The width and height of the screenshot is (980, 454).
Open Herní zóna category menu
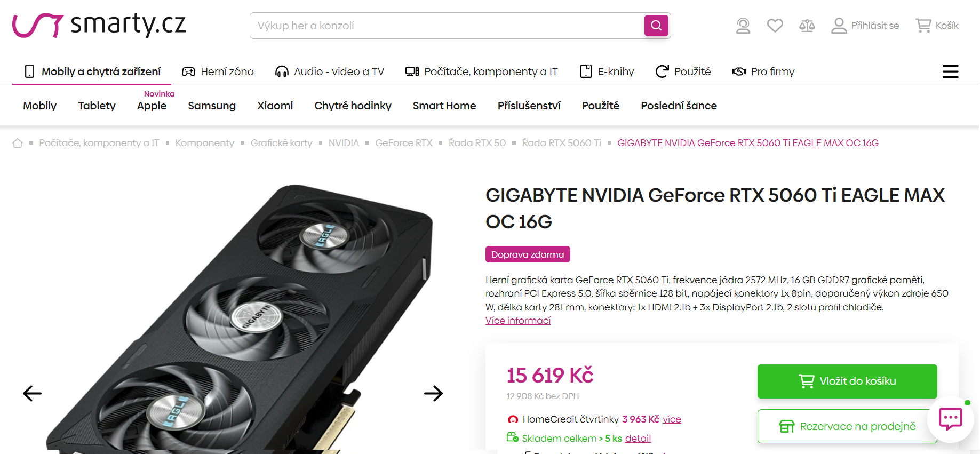pyautogui.click(x=218, y=71)
